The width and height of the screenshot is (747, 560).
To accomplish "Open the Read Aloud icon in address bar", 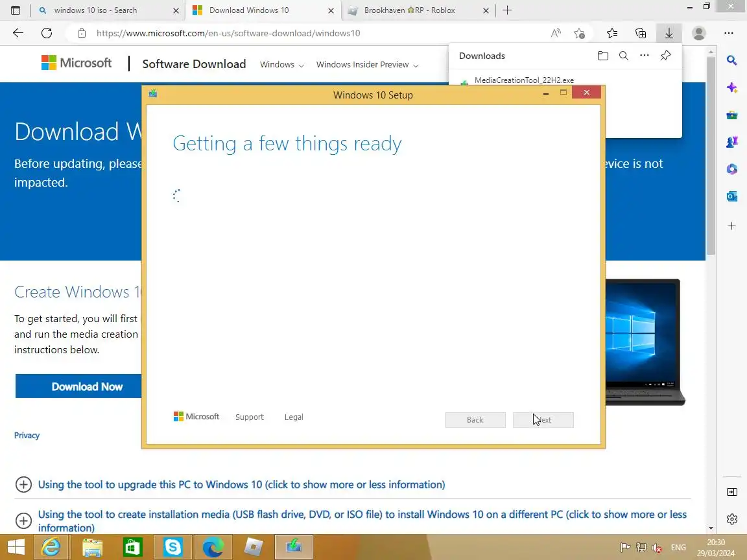I will tap(556, 33).
